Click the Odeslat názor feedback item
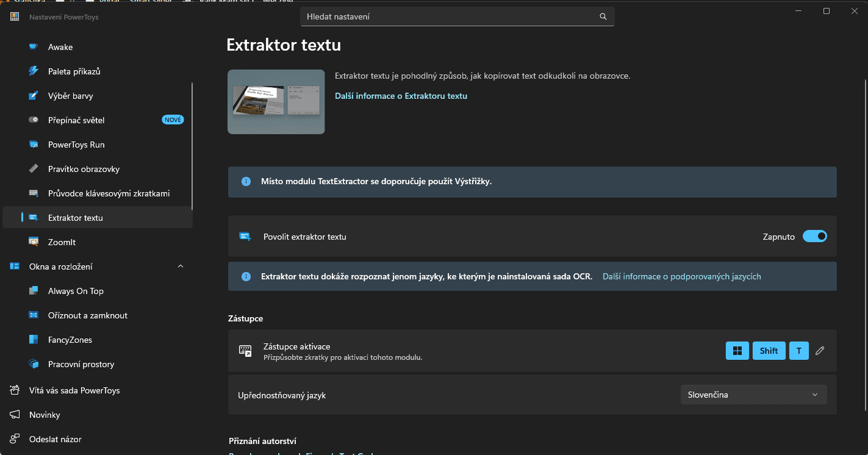This screenshot has width=868, height=455. pyautogui.click(x=55, y=439)
